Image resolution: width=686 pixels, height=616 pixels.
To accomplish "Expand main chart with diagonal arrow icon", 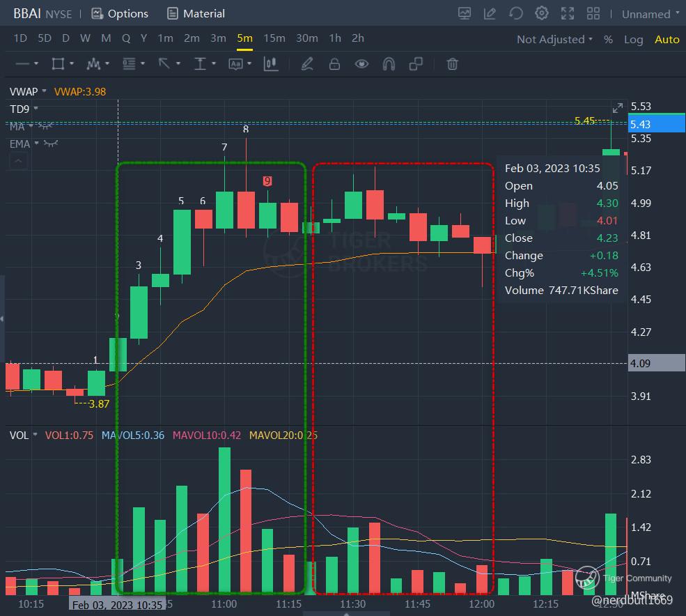I will tap(617, 108).
